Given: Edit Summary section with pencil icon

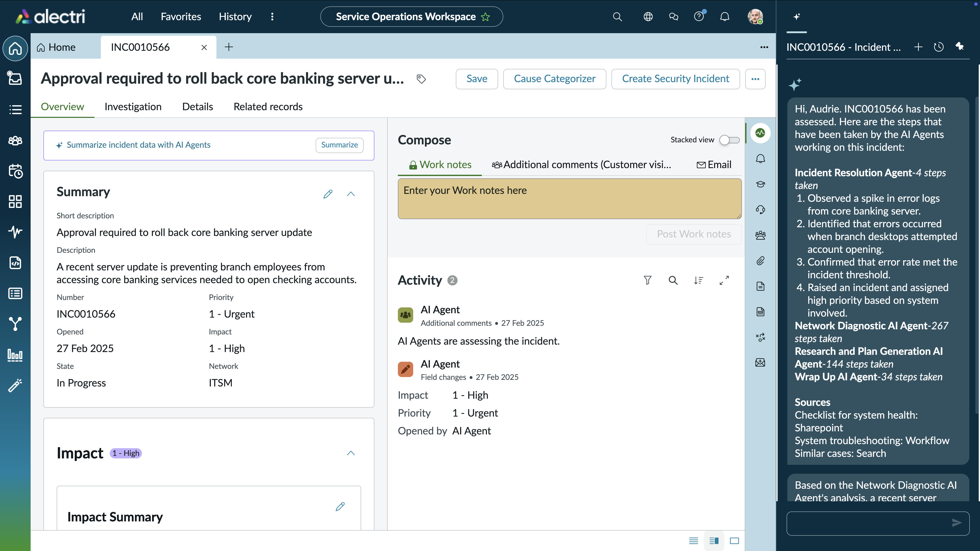Looking at the screenshot, I should pos(327,194).
